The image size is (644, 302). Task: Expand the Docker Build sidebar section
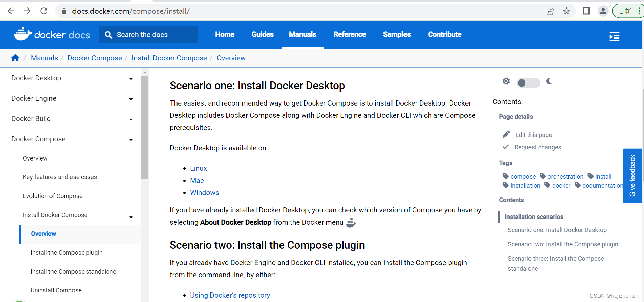[131, 119]
